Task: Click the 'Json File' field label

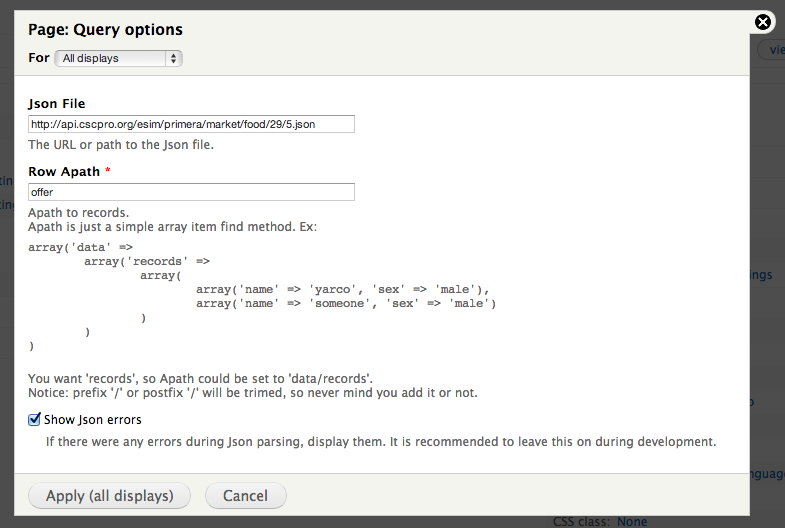Action: (x=57, y=104)
